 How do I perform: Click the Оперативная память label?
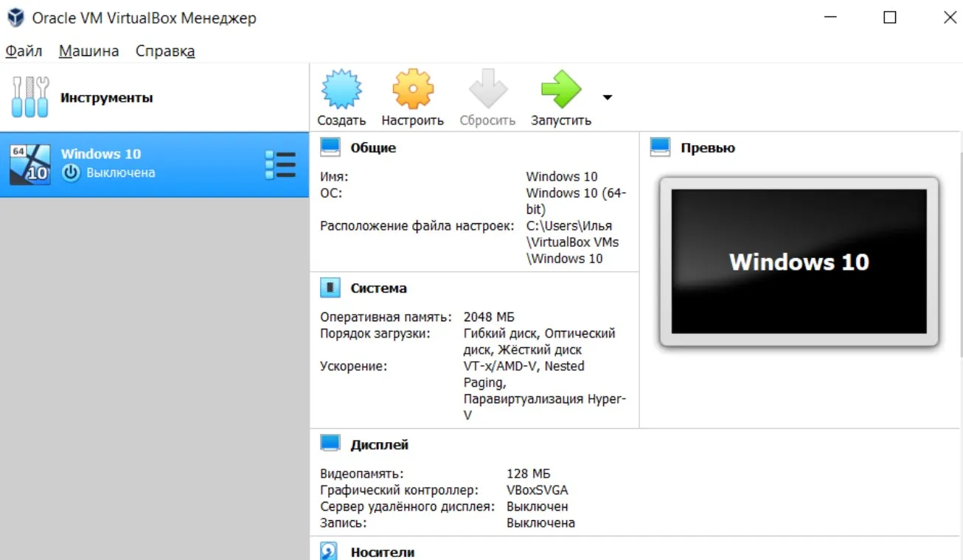click(386, 317)
